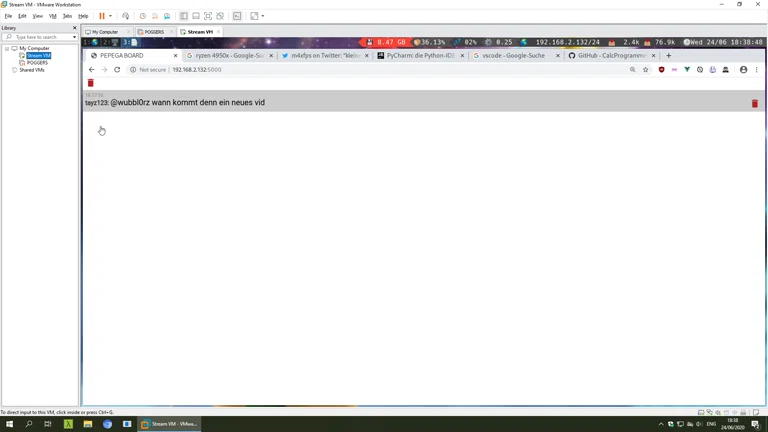
Task: Select POGGERS in the library tree
Action: 37,63
